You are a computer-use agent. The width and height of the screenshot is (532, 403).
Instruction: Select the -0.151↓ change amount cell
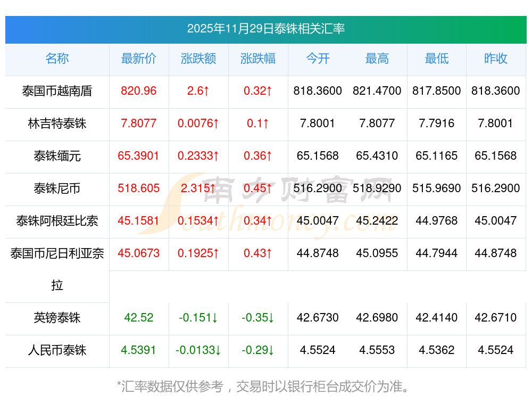click(198, 318)
